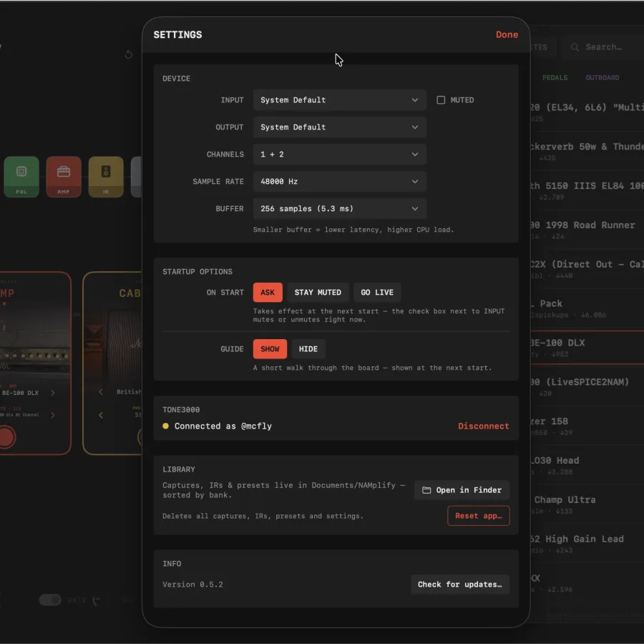Screen dimensions: 644x644
Task: Choose SHOW for the guide
Action: (x=270, y=349)
